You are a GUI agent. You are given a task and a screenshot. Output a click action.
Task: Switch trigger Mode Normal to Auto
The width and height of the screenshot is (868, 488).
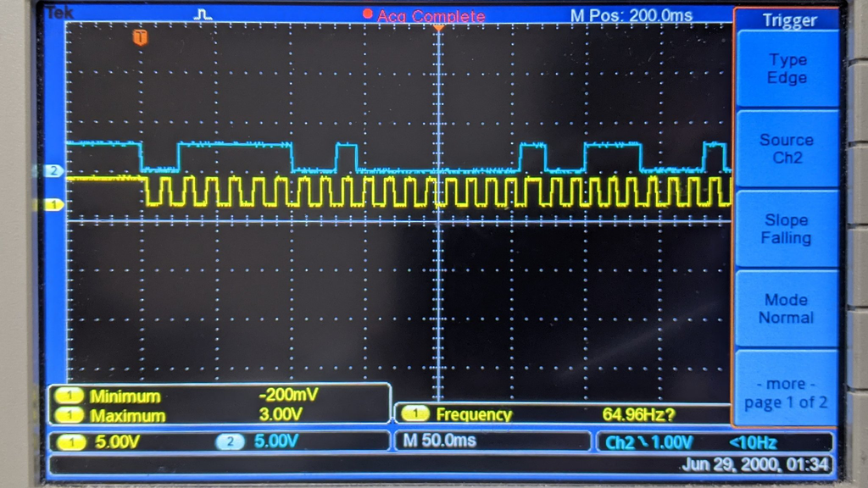[x=787, y=308]
